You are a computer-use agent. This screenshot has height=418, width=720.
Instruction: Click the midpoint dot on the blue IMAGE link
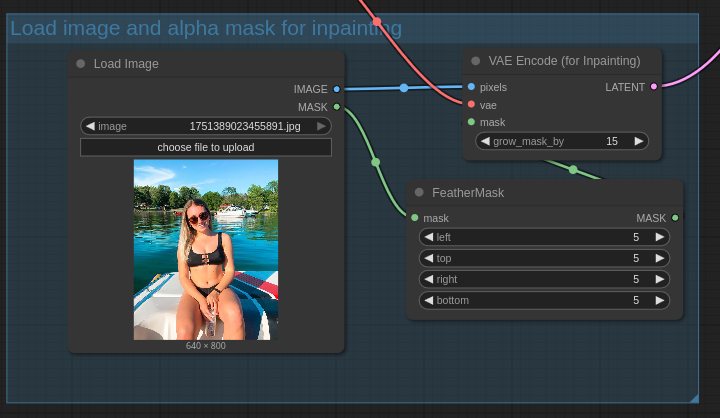(x=404, y=88)
